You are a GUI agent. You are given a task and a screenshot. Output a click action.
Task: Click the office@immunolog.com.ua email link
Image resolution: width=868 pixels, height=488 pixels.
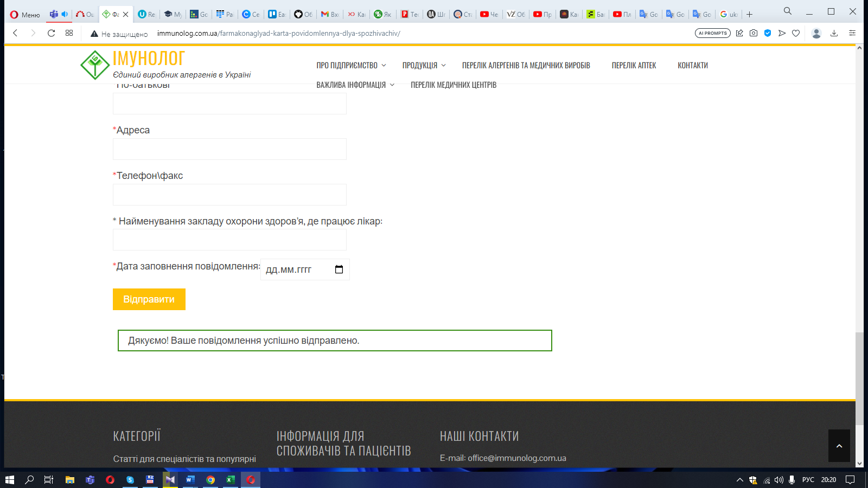516,458
